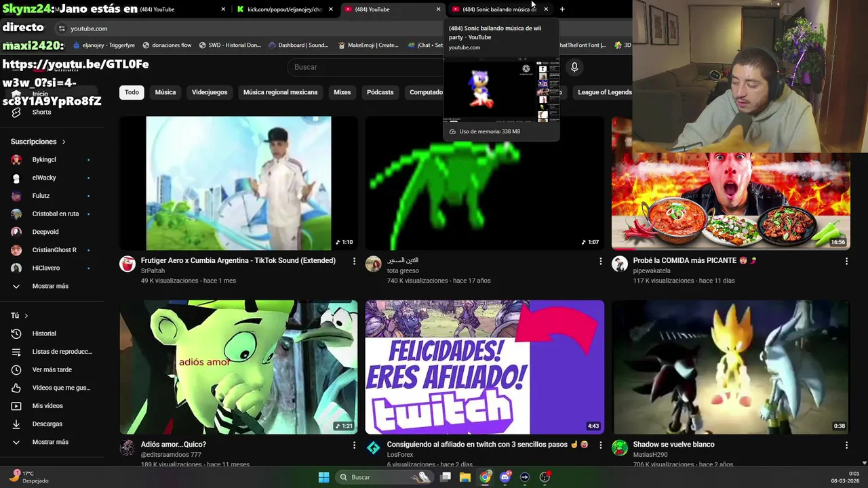Click Chrome icon in taskbar

(486, 477)
